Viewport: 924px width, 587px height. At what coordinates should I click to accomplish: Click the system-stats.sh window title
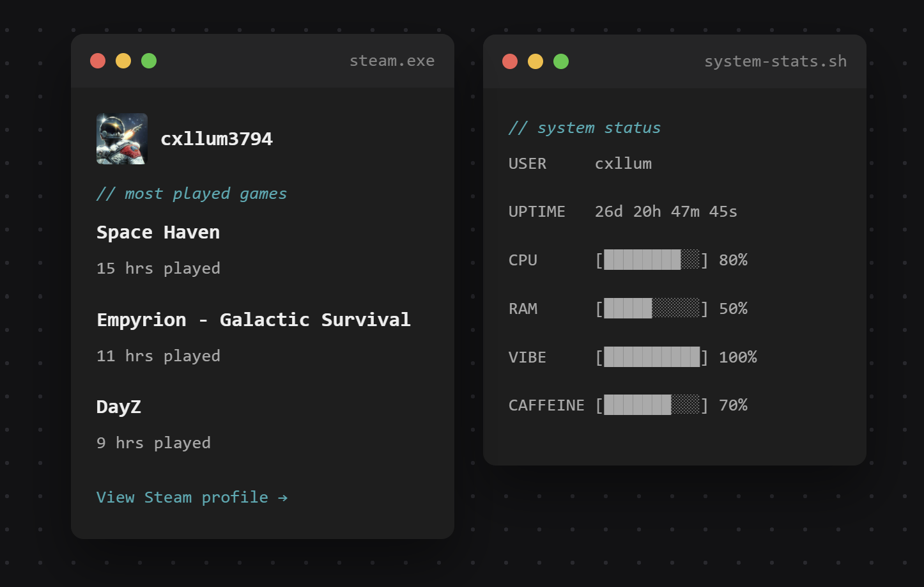775,61
